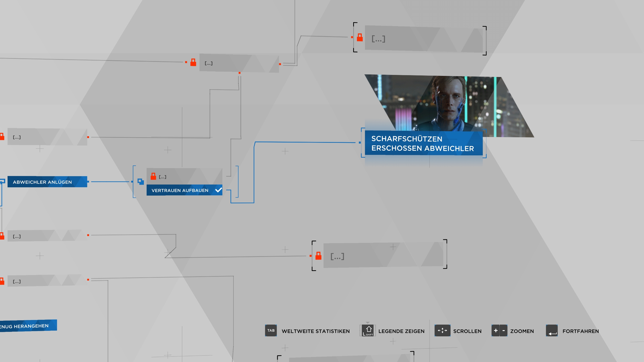Click Weltweite Statistiken label
This screenshot has width=644, height=362.
(x=315, y=331)
